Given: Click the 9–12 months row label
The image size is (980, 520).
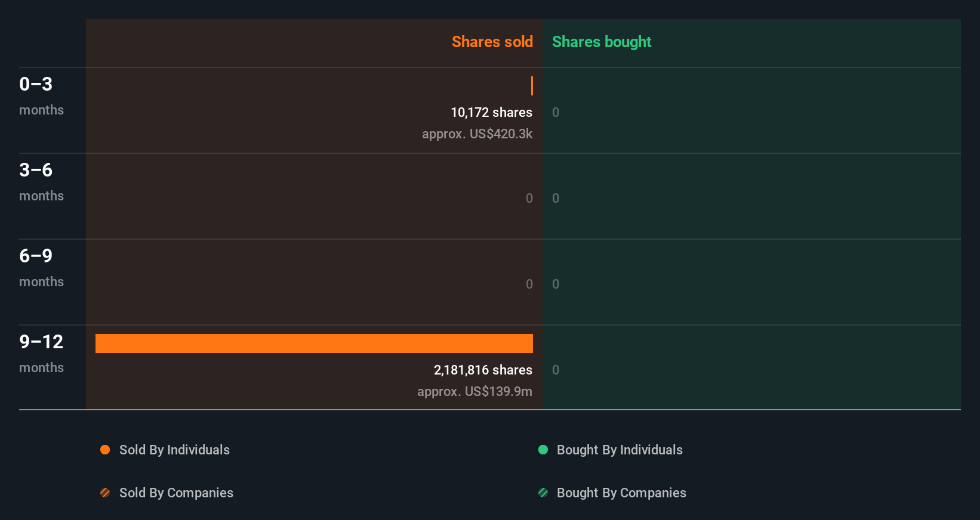Looking at the screenshot, I should coord(41,353).
